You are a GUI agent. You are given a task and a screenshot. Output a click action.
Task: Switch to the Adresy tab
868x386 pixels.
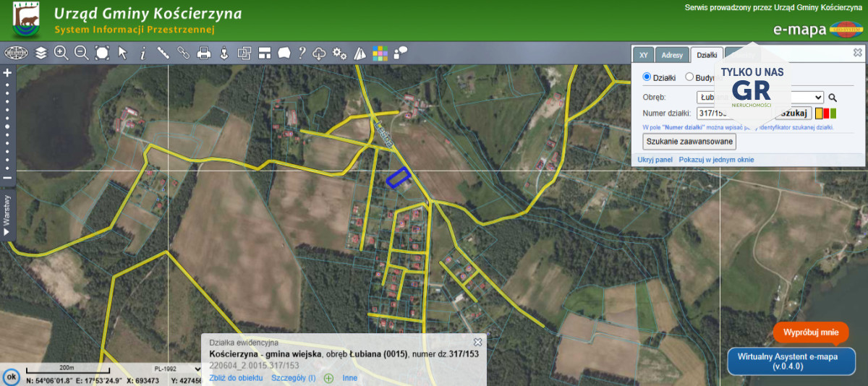pos(672,55)
